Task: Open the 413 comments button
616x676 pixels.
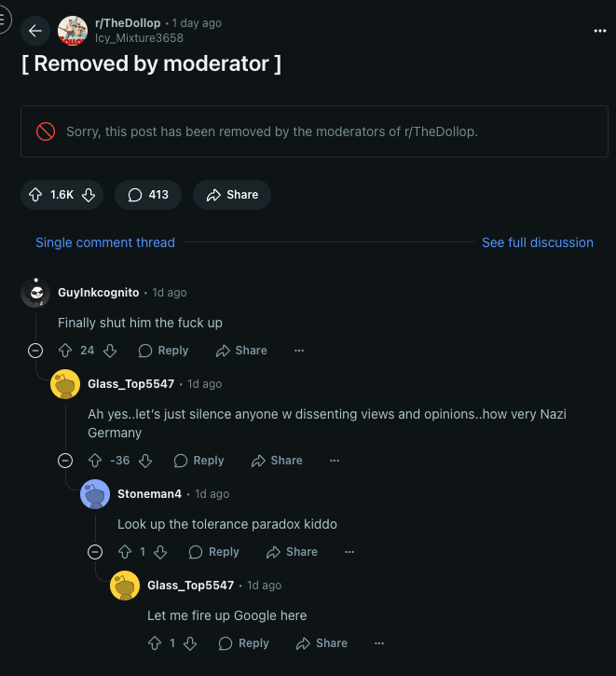Action: click(148, 195)
